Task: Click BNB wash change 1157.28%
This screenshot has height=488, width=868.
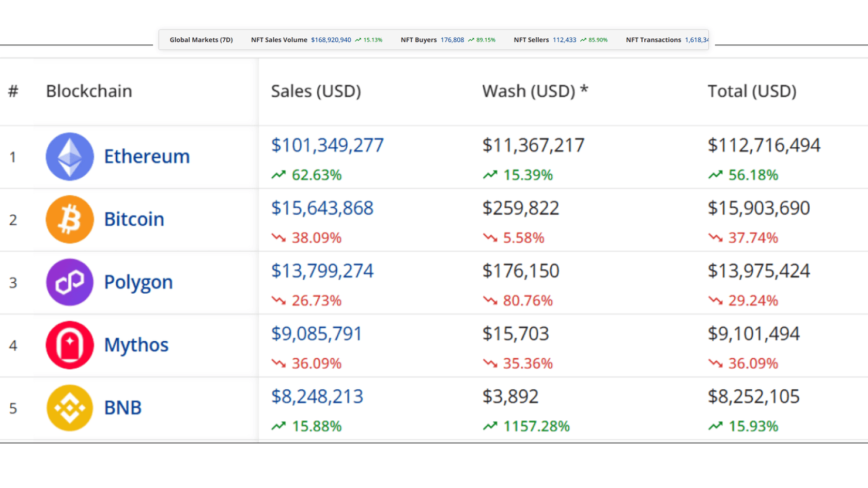Action: (536, 426)
